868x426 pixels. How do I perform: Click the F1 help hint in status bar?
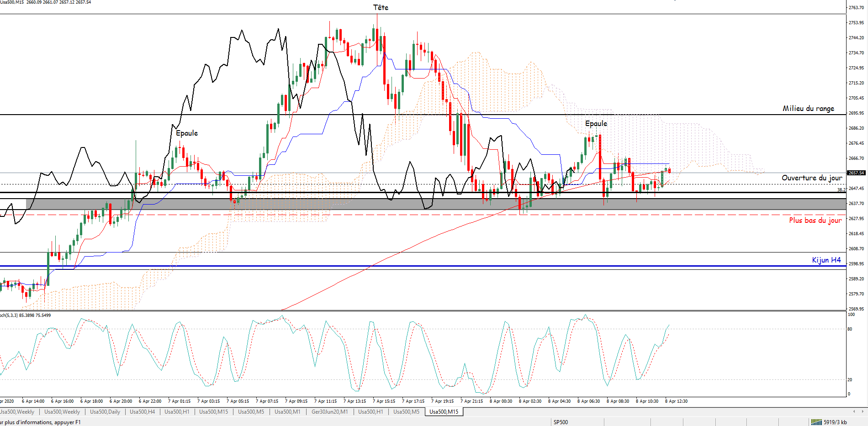(x=40, y=422)
